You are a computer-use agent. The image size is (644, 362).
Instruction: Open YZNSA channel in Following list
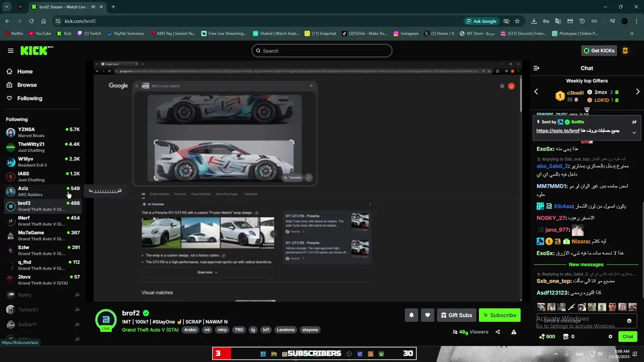pos(43,133)
